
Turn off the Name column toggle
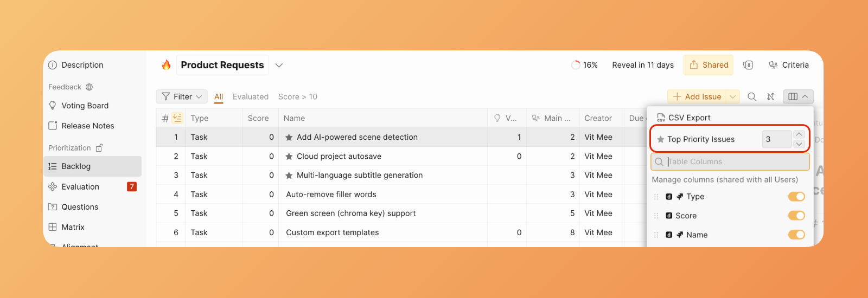796,235
